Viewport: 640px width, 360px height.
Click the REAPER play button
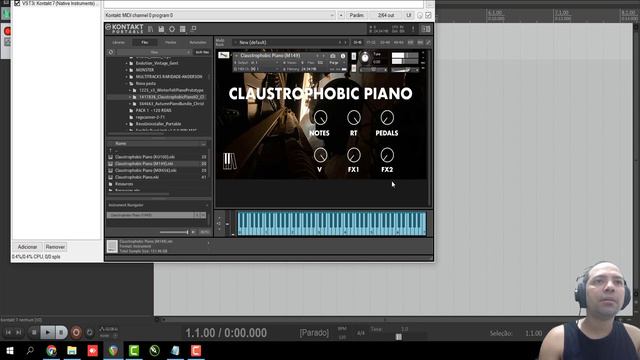47,333
